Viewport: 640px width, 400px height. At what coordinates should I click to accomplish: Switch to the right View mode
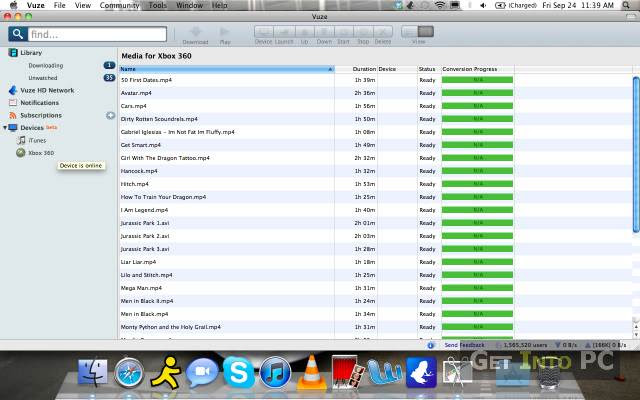tap(426, 32)
